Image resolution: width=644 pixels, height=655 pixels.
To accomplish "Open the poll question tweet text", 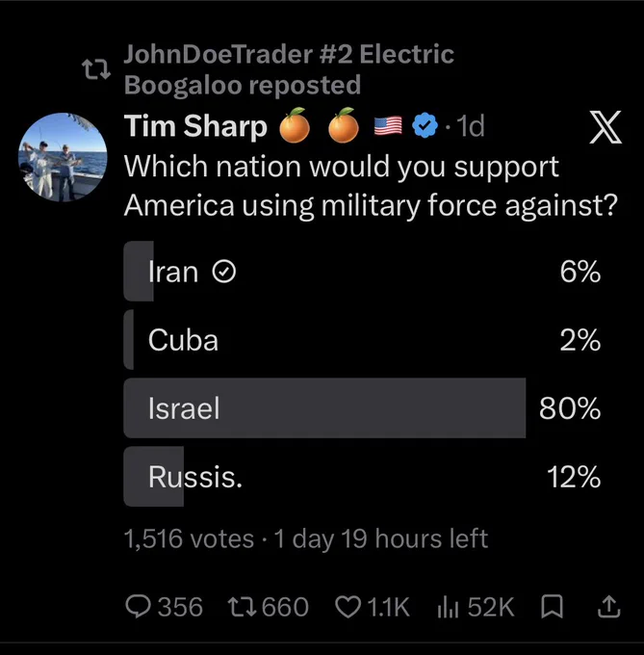I will [x=371, y=186].
